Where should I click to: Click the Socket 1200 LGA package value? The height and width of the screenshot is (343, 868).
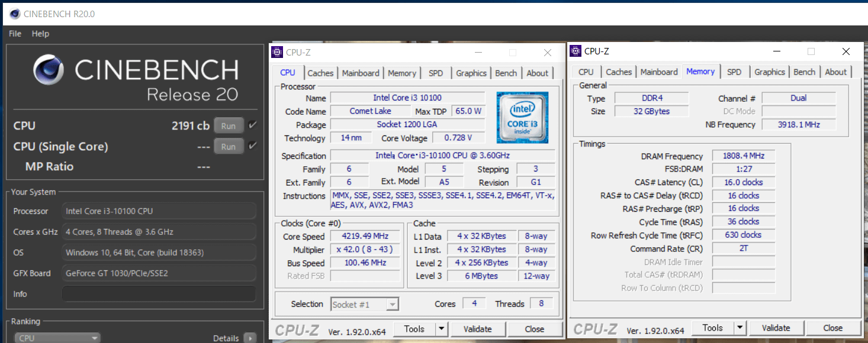tap(407, 125)
